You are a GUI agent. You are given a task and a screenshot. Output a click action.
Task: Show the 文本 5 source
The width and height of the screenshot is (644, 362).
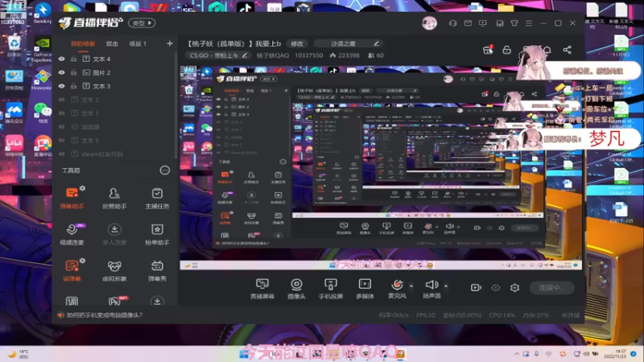click(x=62, y=140)
